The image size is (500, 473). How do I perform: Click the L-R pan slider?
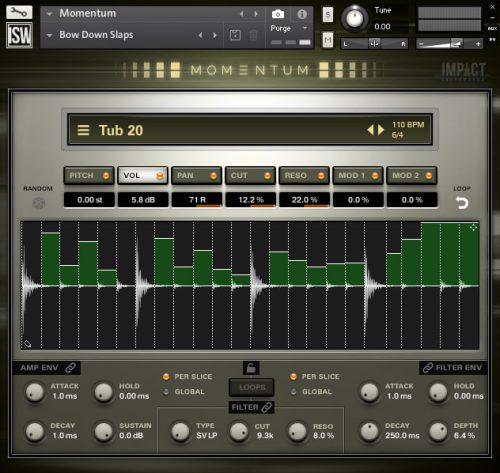tap(374, 44)
